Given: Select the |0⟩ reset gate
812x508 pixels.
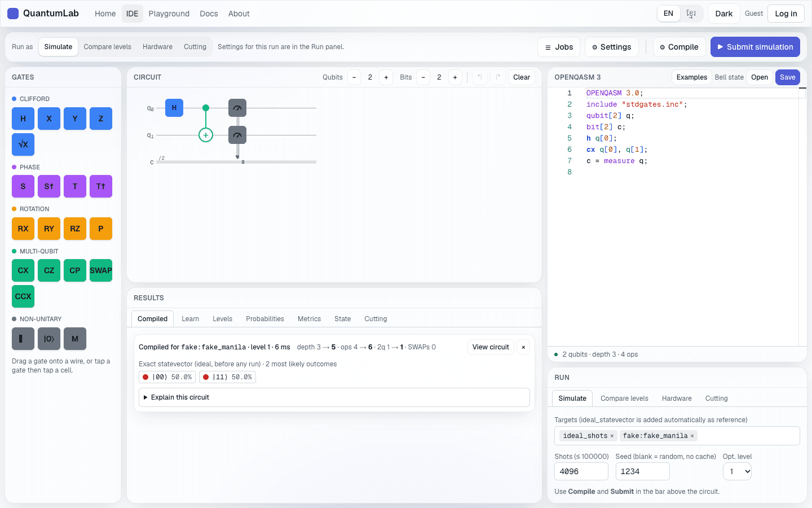Looking at the screenshot, I should pyautogui.click(x=49, y=339).
